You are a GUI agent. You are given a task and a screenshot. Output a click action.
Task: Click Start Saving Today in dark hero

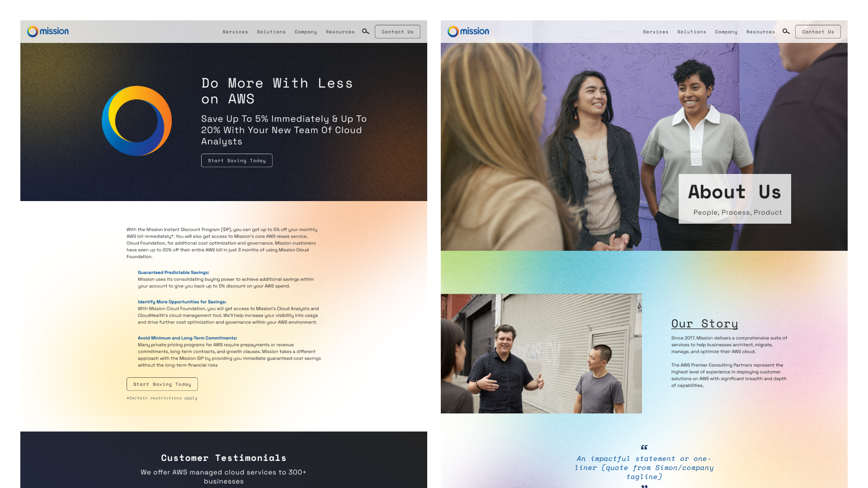click(236, 160)
